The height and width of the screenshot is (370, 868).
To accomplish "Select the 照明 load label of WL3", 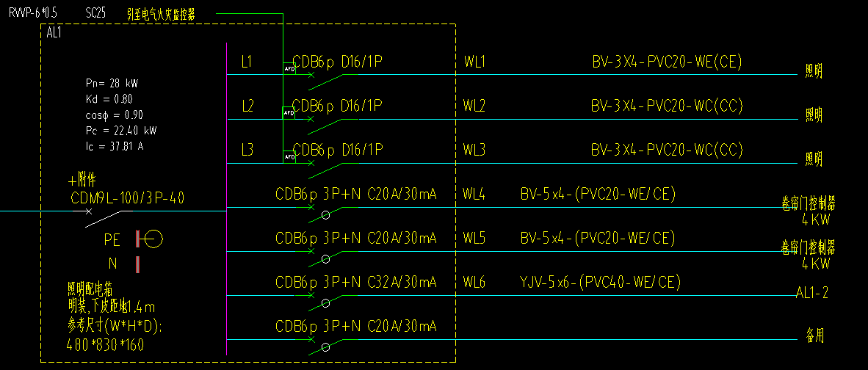I will (814, 159).
